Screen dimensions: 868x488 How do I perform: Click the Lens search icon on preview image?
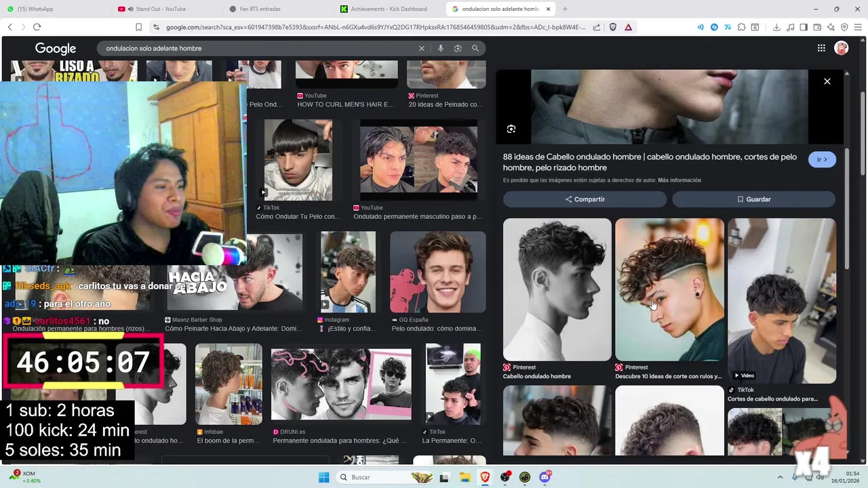[511, 129]
